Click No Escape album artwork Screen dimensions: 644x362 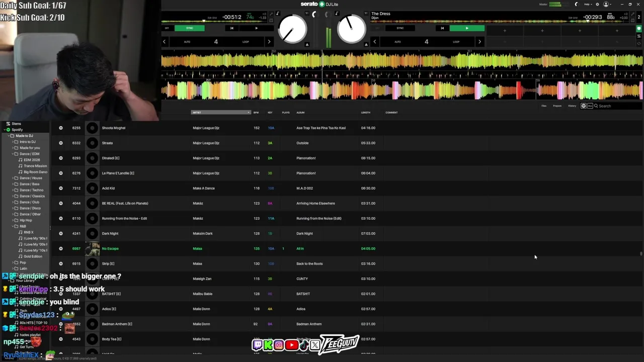[x=92, y=248]
